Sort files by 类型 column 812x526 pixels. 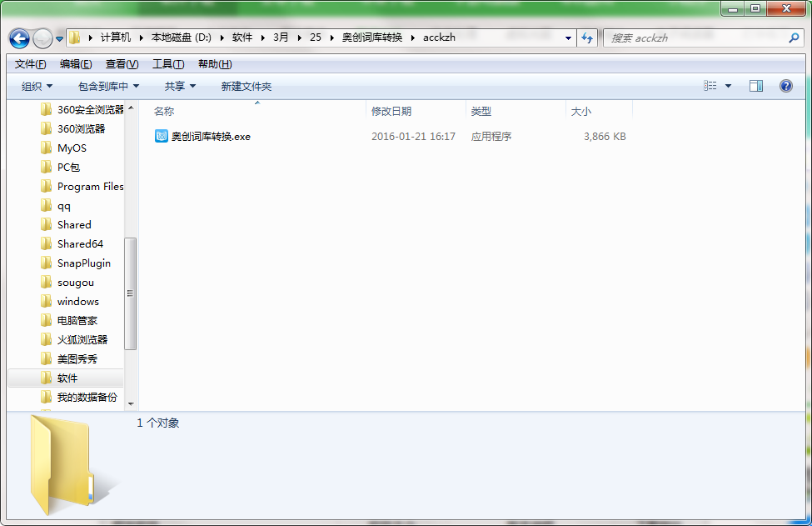click(x=481, y=112)
